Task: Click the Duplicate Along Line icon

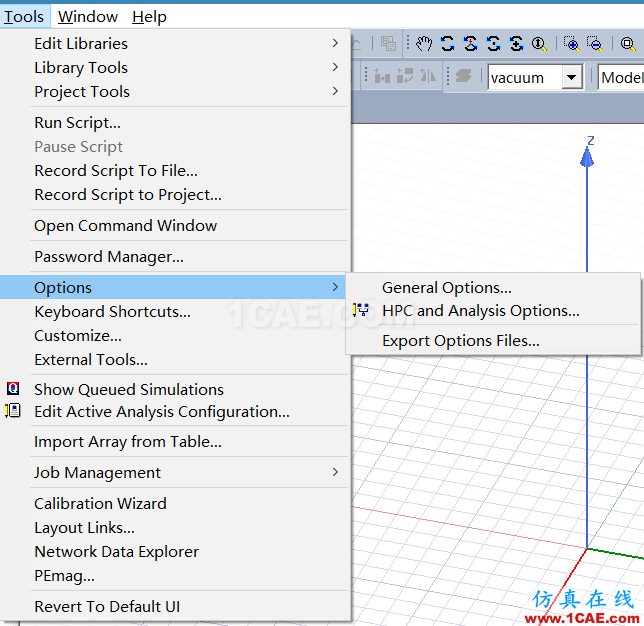Action: pos(382,76)
